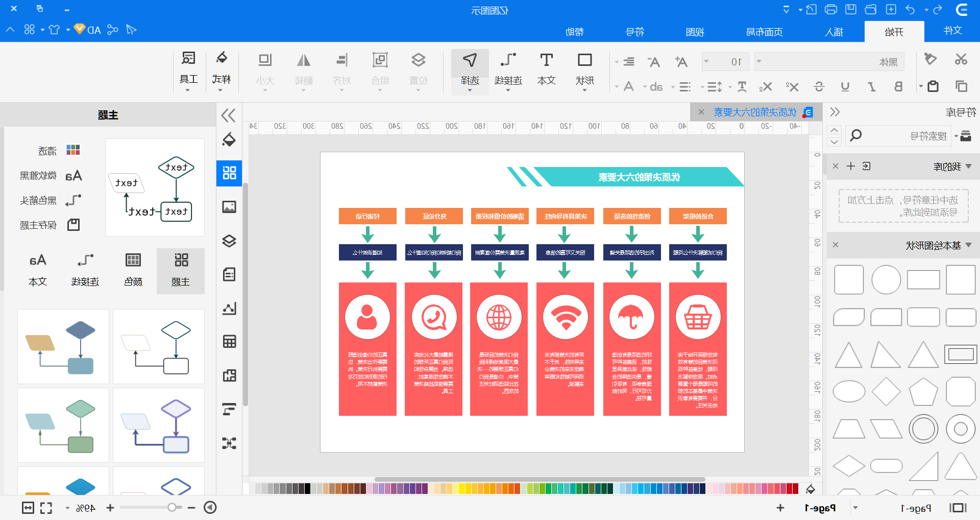The width and height of the screenshot is (980, 520).
Task: Switch to the 视图 tab
Action: click(x=695, y=32)
